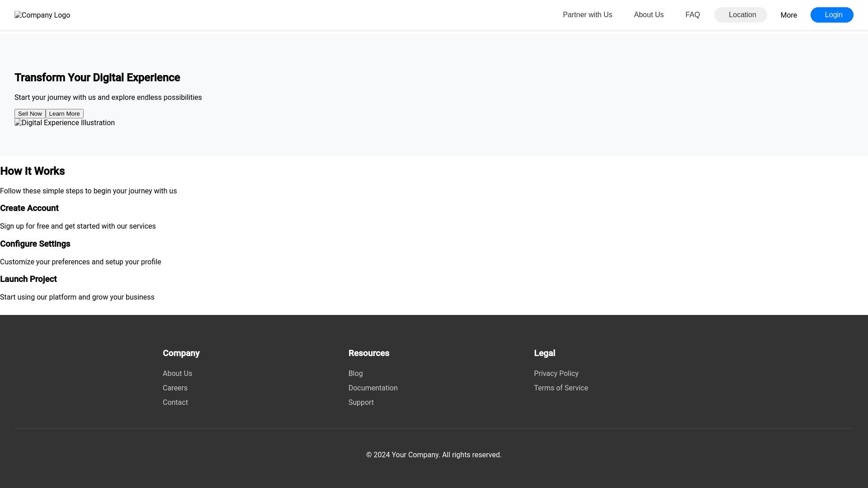Click the Company Logo image
This screenshot has width=868, height=488.
coord(42,15)
